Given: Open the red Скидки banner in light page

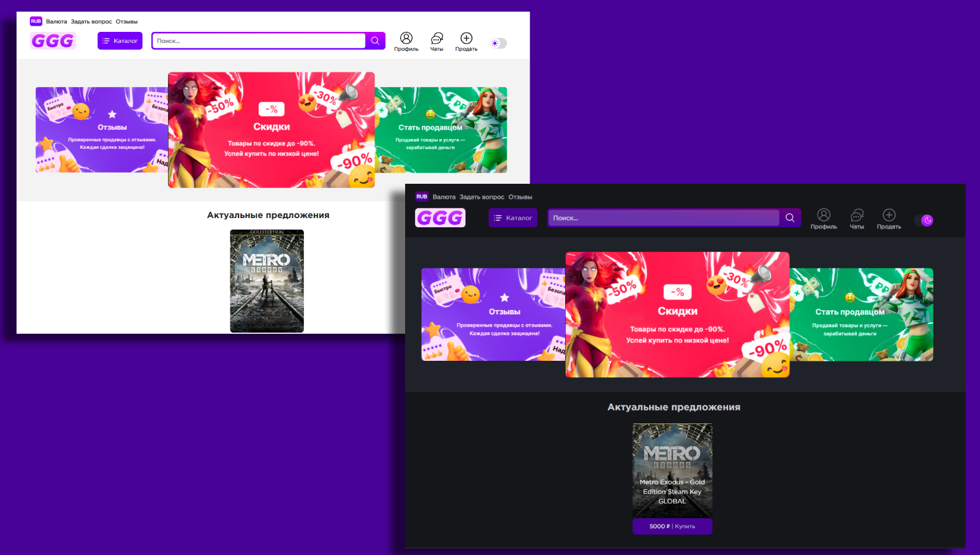Looking at the screenshot, I should click(272, 130).
